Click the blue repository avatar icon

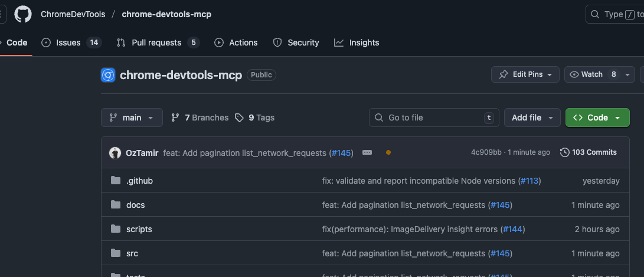108,75
